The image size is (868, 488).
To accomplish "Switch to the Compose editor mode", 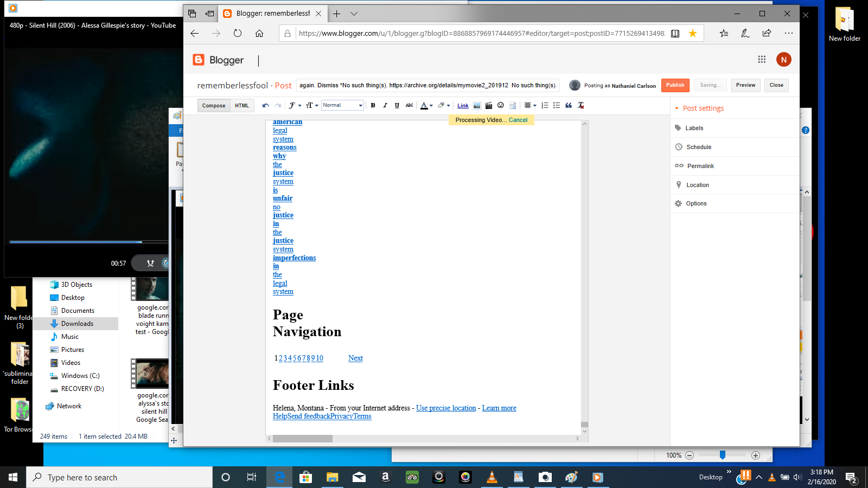I will point(214,106).
